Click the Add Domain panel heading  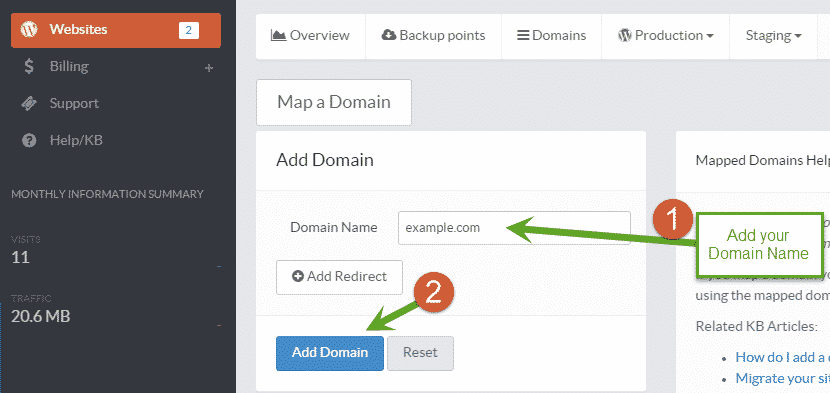click(325, 160)
